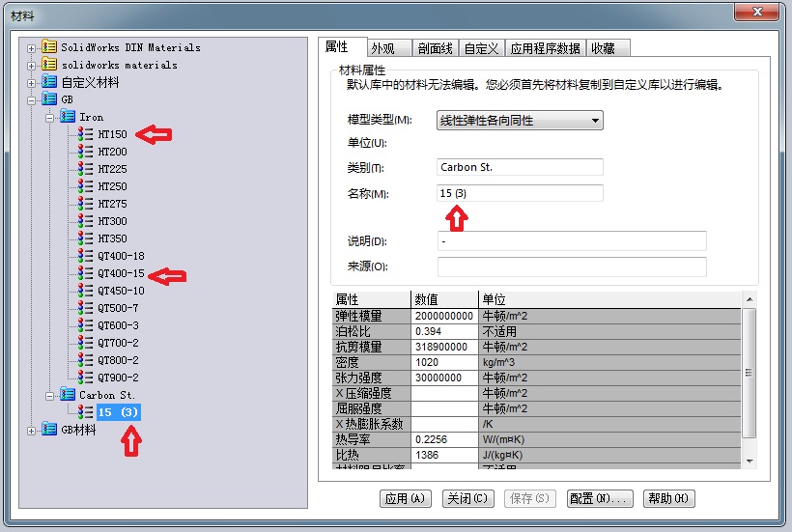Viewport: 792px width, 532px height.
Task: Collapse the Carbon St. category node
Action: point(49,396)
